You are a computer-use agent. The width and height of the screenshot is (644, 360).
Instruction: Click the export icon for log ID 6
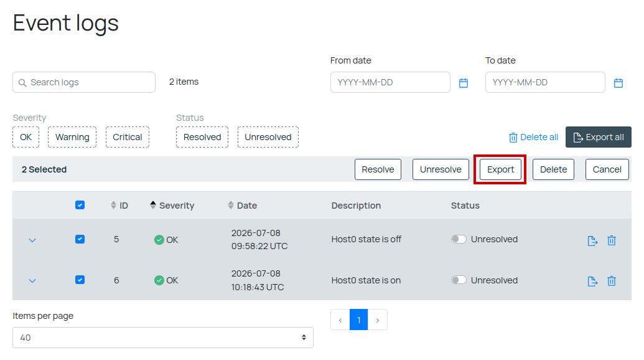coord(592,282)
